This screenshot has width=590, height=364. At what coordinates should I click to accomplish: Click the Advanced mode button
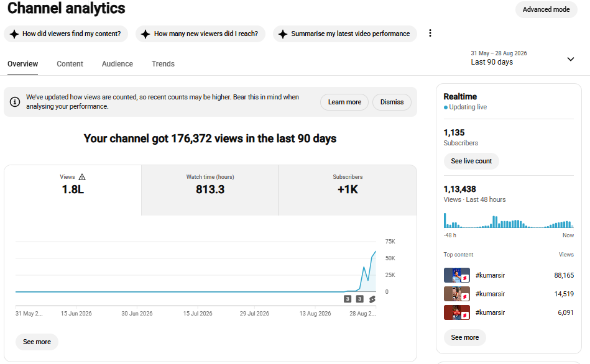point(546,9)
